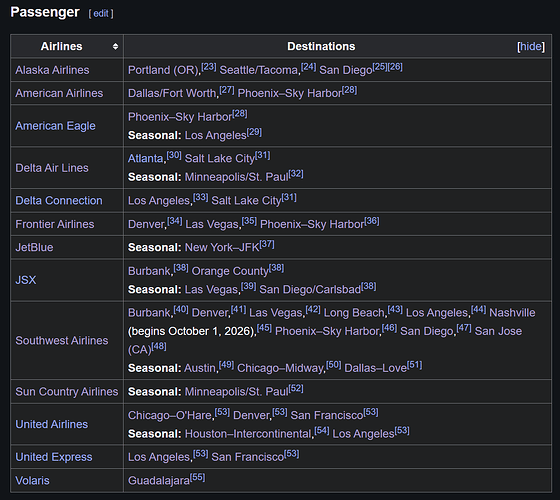Image resolution: width=560 pixels, height=500 pixels.
Task: Follow San Francisco in United Express row
Action: point(248,457)
